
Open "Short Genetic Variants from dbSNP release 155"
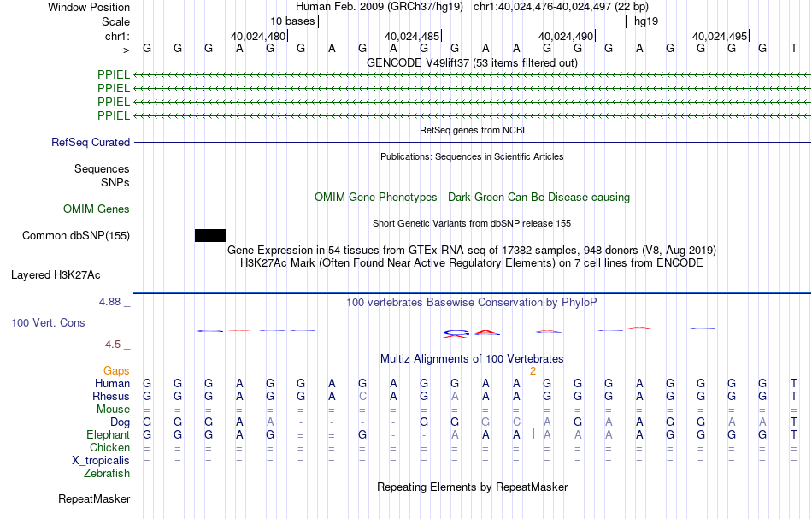(472, 223)
